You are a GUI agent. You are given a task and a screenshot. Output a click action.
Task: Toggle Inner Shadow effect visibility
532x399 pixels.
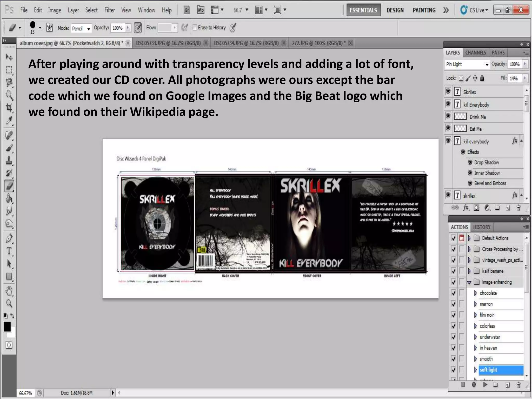point(470,173)
